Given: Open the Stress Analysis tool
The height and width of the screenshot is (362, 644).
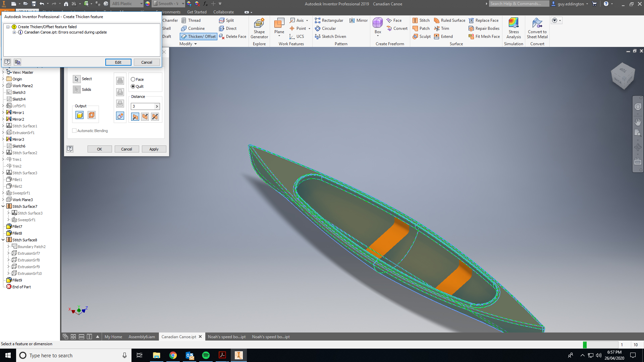Looking at the screenshot, I should [x=514, y=28].
